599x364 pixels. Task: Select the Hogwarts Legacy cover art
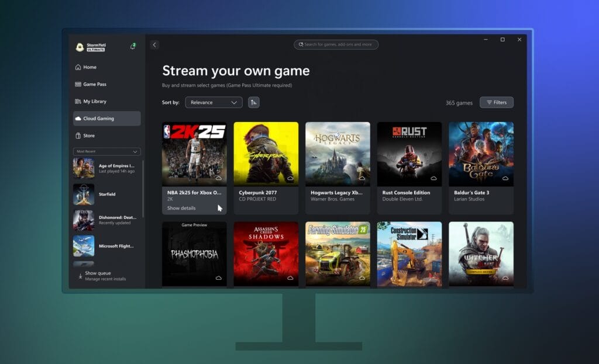[x=338, y=154]
